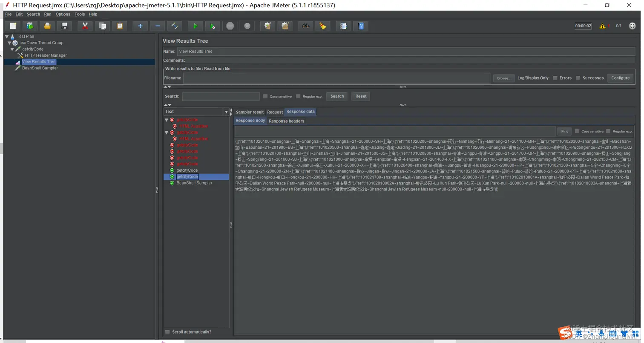This screenshot has width=644, height=343.
Task: Collapse getcityCode sampler node in test plan
Action: (x=12, y=49)
